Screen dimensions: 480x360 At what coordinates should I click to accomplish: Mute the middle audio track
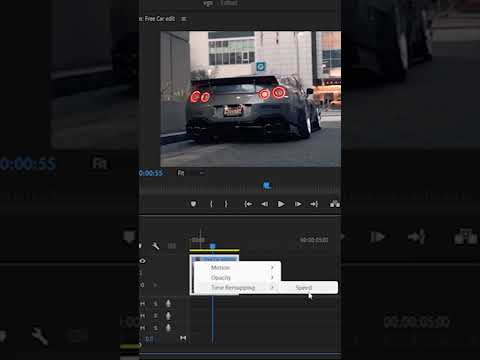tap(143, 316)
